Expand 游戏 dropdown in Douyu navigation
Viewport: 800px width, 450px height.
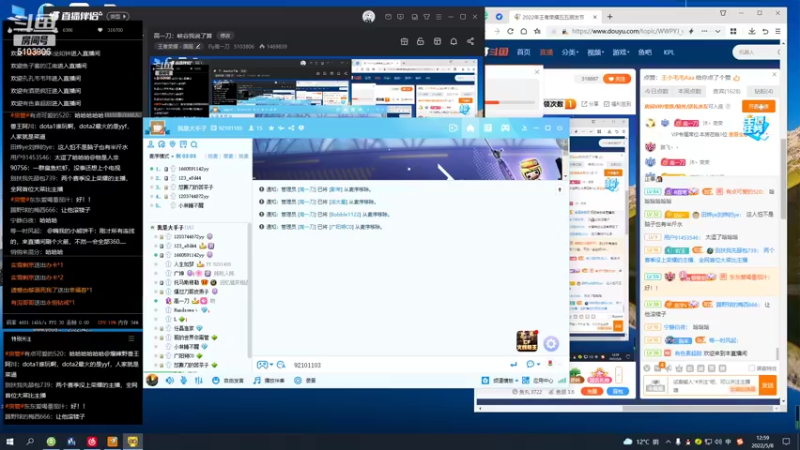(620, 52)
